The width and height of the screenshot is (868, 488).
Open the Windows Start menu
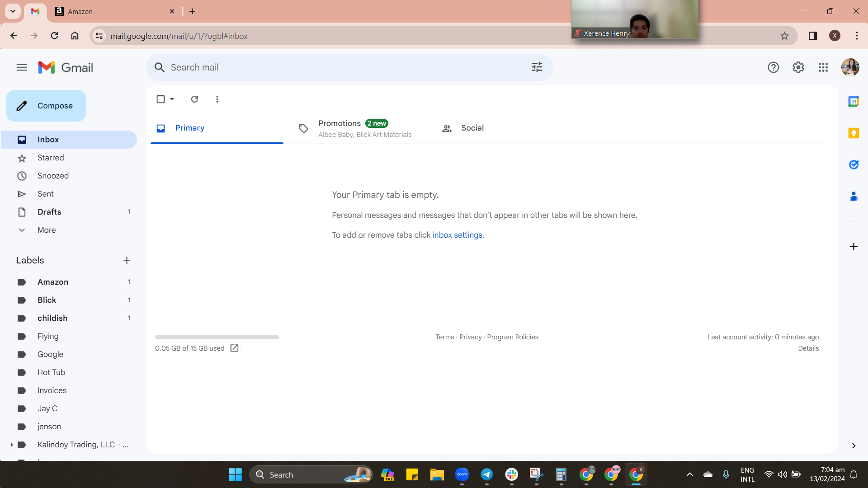(235, 474)
